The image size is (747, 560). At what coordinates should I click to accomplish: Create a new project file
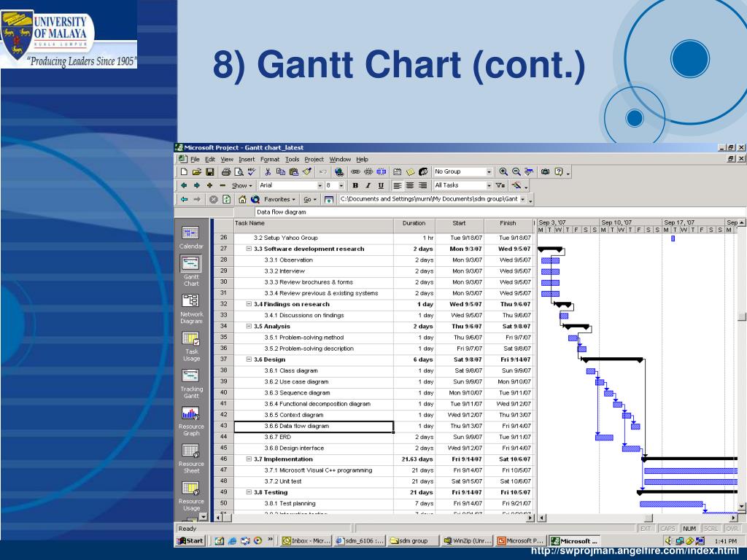(184, 172)
